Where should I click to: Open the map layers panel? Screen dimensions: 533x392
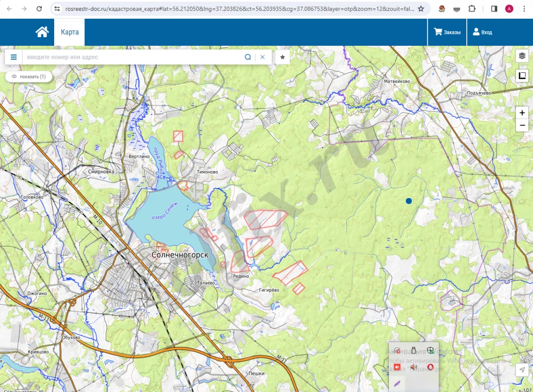coord(522,56)
